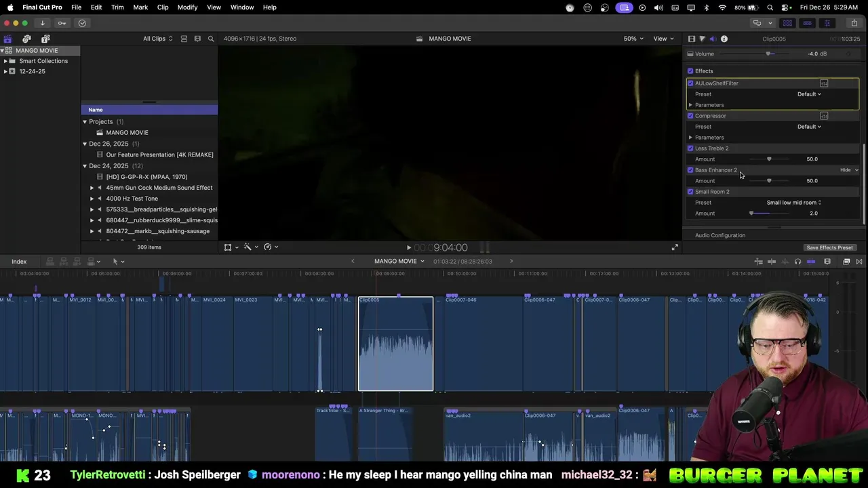Open macOS Control Center icon

[786, 7]
